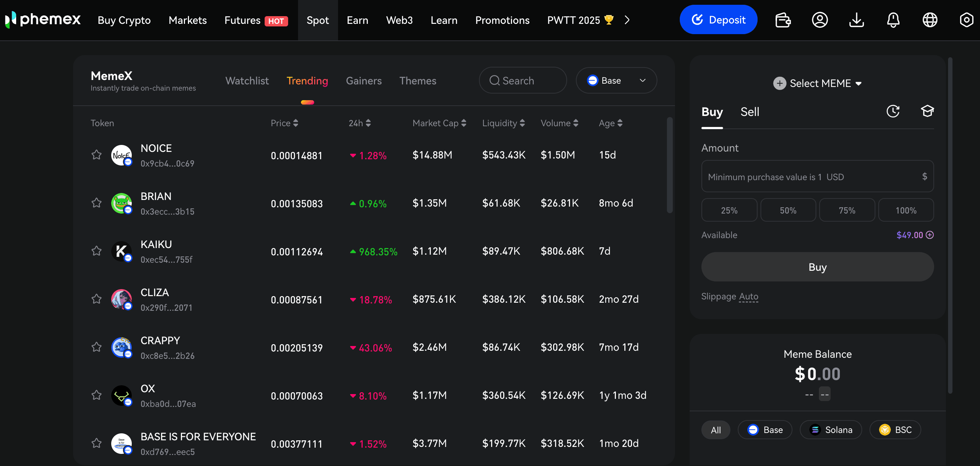Click the BRIAN token logo
This screenshot has width=980, height=466.
[121, 203]
